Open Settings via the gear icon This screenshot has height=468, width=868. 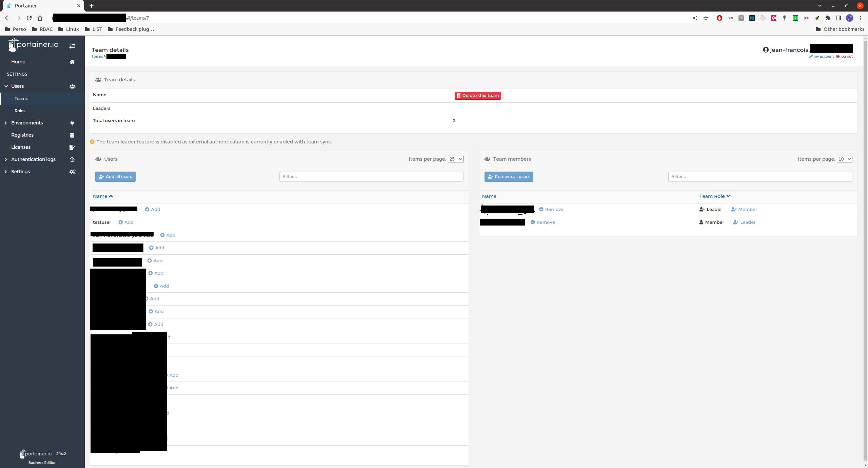click(x=72, y=172)
